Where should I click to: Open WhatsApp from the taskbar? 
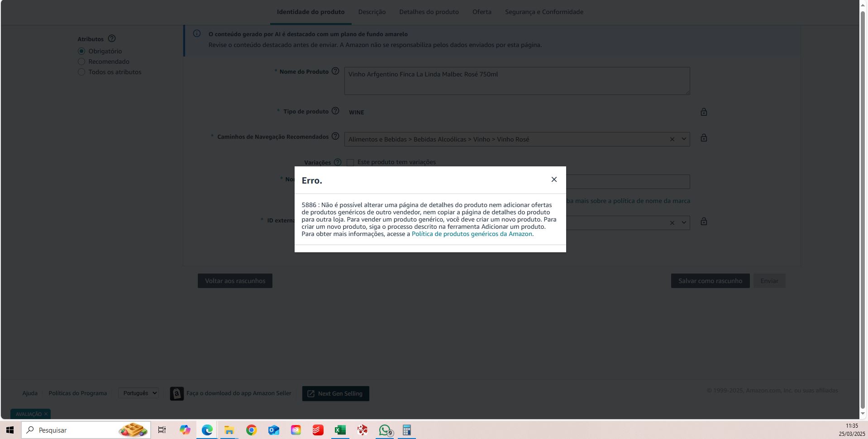[x=385, y=430]
